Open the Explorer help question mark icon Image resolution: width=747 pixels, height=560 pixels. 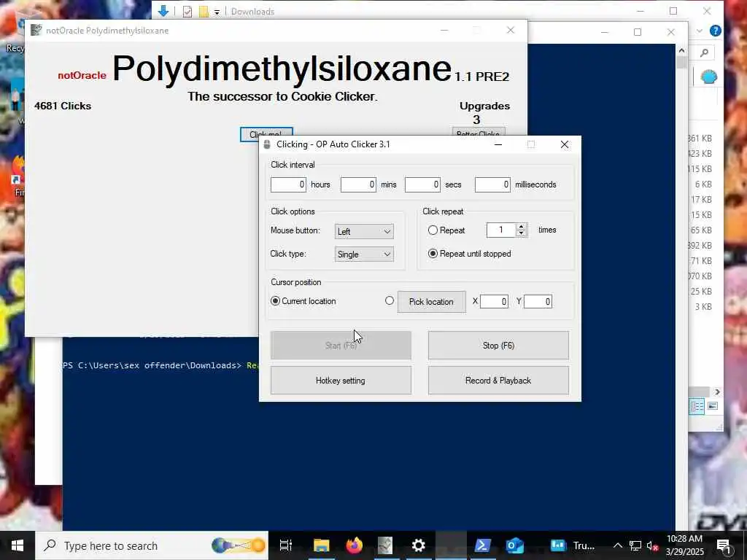(x=715, y=31)
